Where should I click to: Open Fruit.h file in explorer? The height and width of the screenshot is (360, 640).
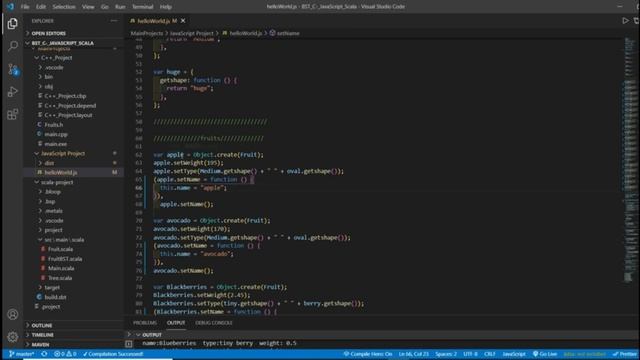(53, 124)
